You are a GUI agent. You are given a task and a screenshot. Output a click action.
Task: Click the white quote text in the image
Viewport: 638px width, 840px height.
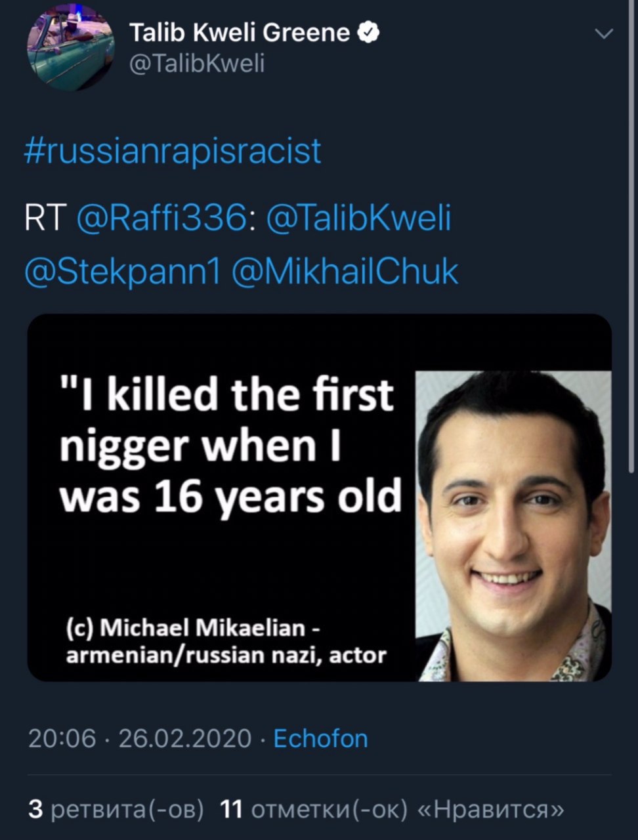[x=230, y=445]
